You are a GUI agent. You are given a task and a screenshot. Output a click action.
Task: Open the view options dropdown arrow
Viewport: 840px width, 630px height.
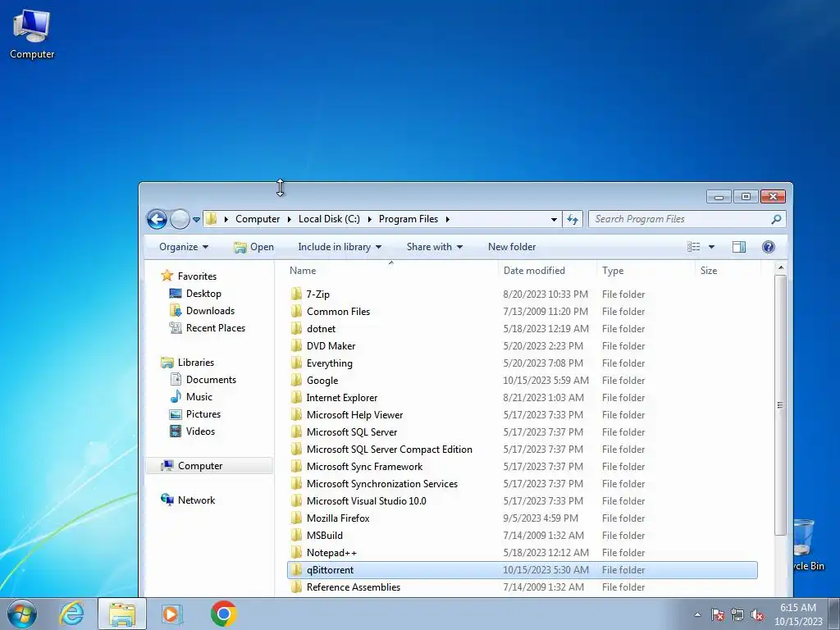click(711, 247)
